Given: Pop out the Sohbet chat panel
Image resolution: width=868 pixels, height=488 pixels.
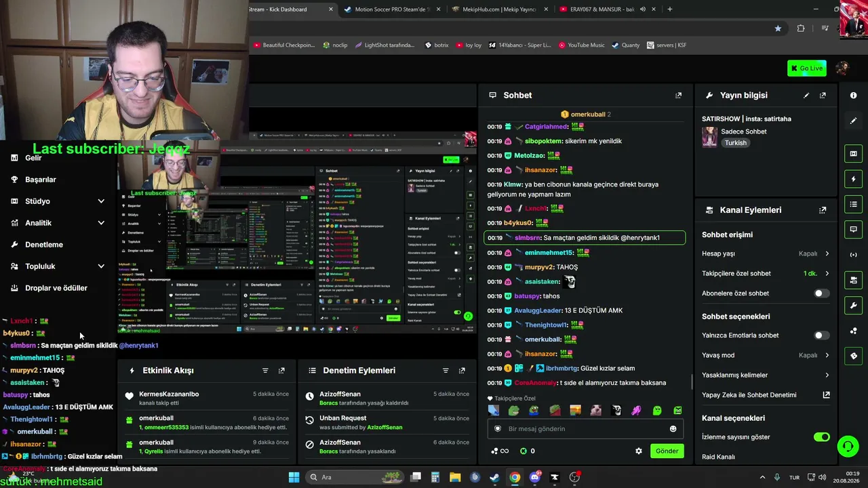Looking at the screenshot, I should coord(678,96).
